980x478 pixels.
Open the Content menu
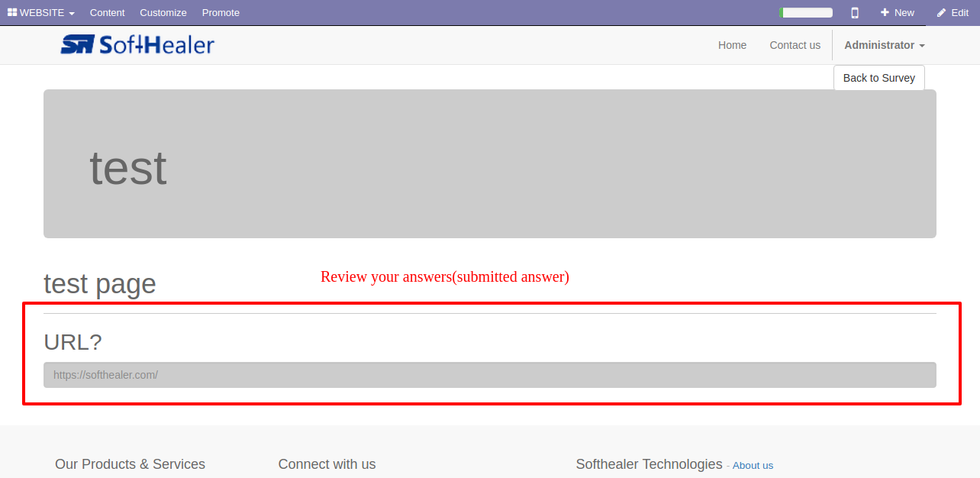(x=107, y=12)
